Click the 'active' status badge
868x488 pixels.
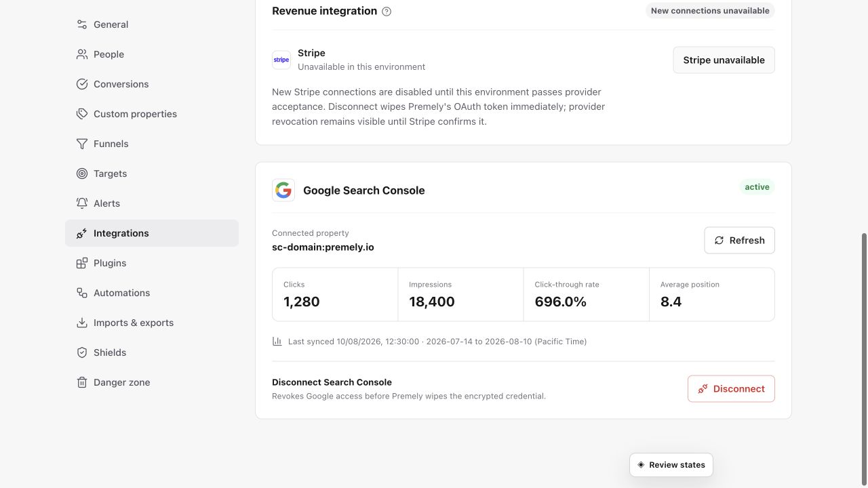(757, 187)
